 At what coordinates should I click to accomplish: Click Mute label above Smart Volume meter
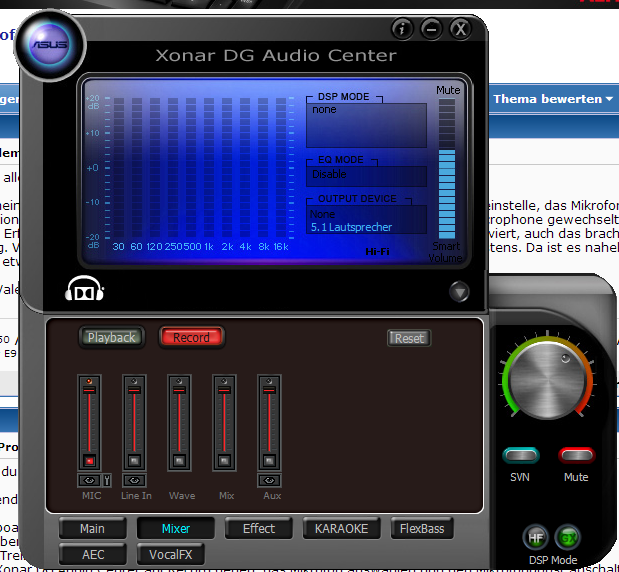(x=448, y=90)
